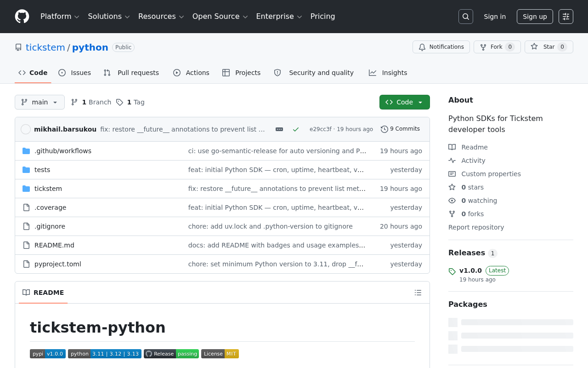Viewport: 588px width, 368px height.
Task: Switch to the Issues tab
Action: [x=75, y=73]
